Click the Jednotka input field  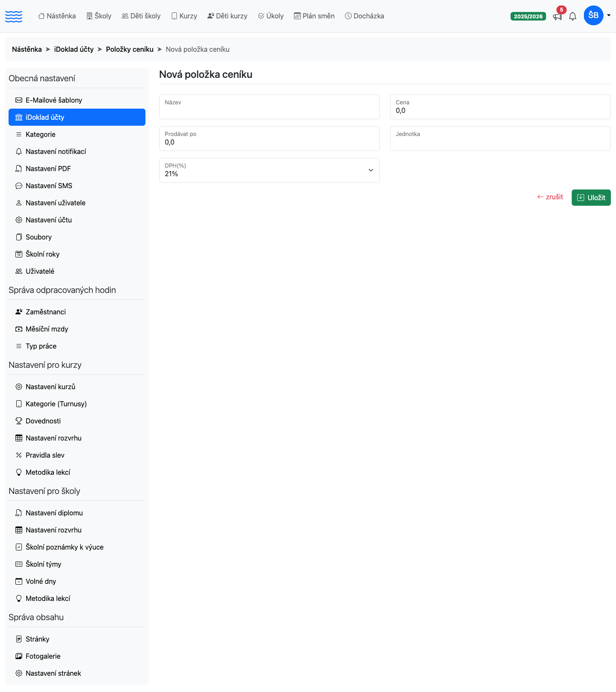click(x=500, y=139)
